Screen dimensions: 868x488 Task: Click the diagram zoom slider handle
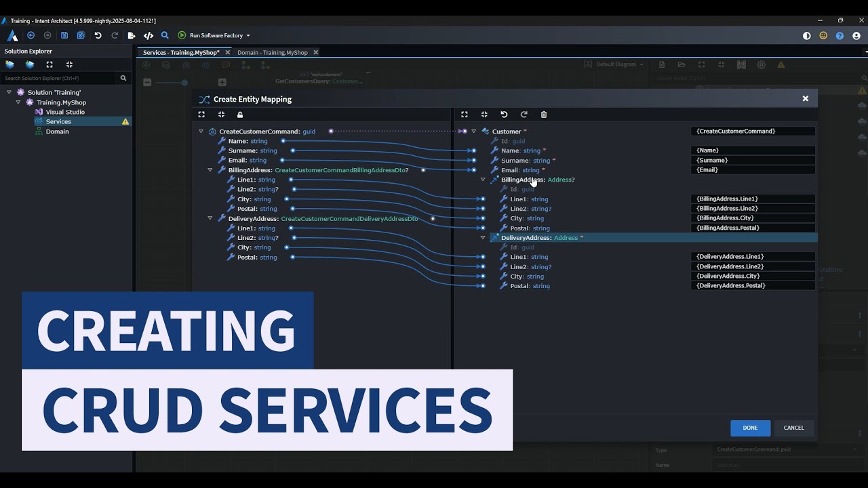coord(184,83)
